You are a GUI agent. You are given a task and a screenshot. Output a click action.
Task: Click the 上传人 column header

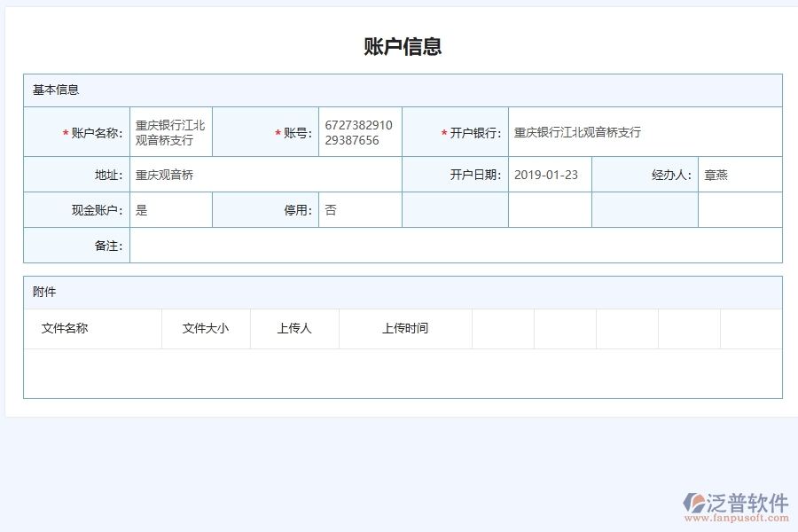[294, 328]
